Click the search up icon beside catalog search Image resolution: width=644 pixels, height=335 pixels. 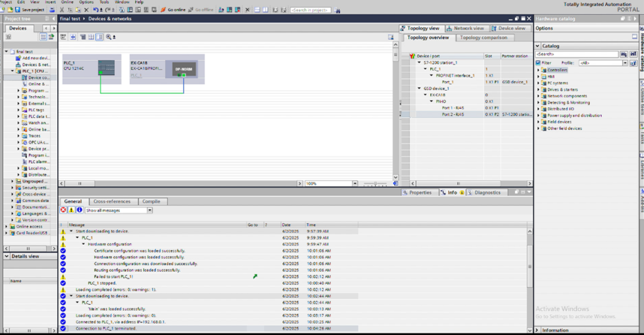click(x=633, y=54)
